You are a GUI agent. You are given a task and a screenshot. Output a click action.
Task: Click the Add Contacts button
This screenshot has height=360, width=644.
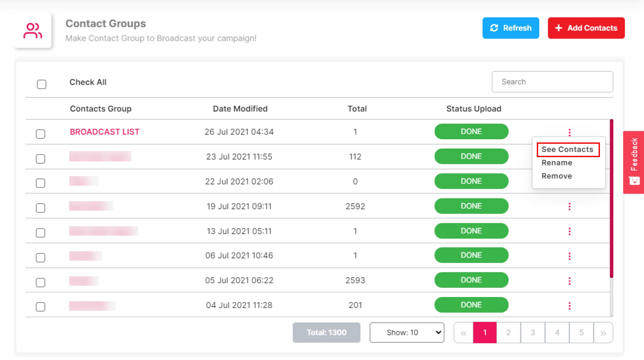click(x=586, y=28)
